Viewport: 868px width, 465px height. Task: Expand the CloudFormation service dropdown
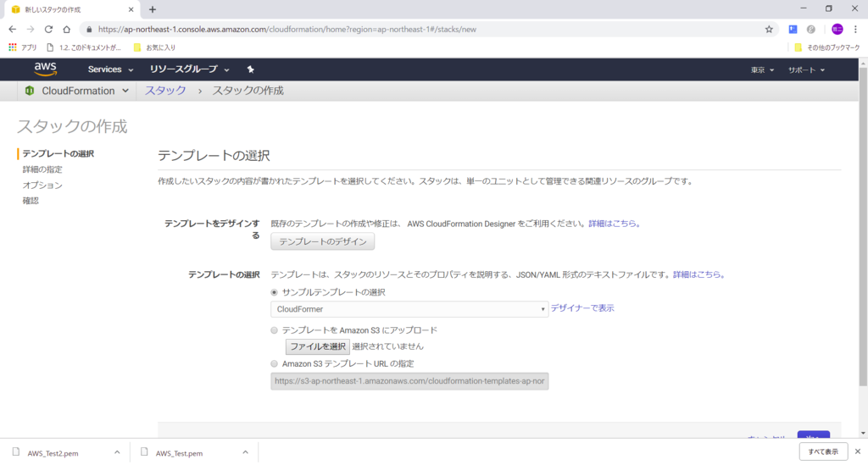coord(125,91)
